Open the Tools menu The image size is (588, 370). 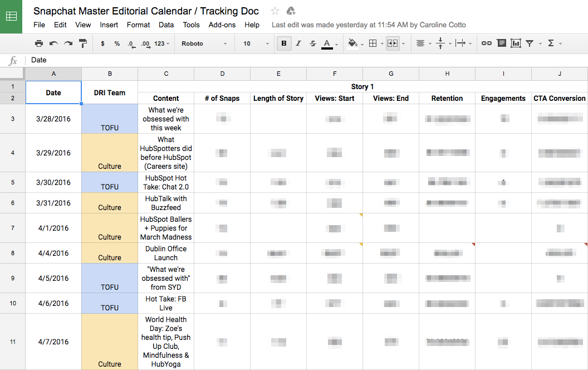point(191,25)
